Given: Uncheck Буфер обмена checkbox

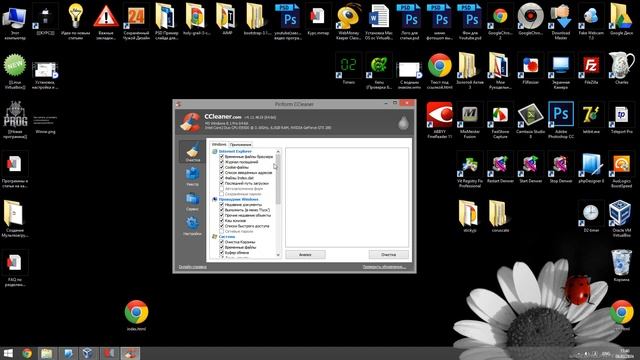Looking at the screenshot, I should (x=222, y=253).
